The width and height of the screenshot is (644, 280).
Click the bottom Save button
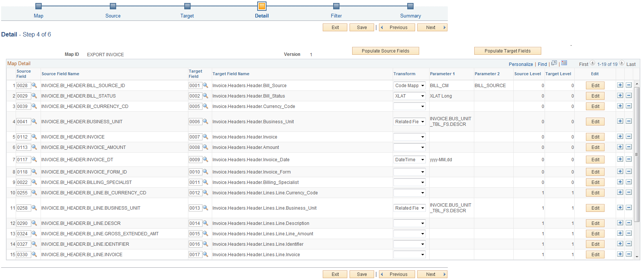pos(362,274)
